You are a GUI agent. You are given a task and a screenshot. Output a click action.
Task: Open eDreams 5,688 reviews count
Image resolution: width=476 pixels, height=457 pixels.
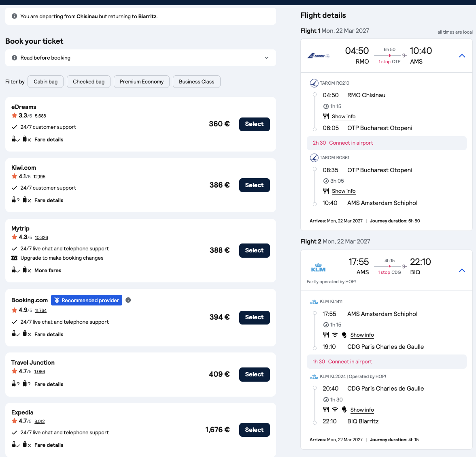tap(40, 116)
